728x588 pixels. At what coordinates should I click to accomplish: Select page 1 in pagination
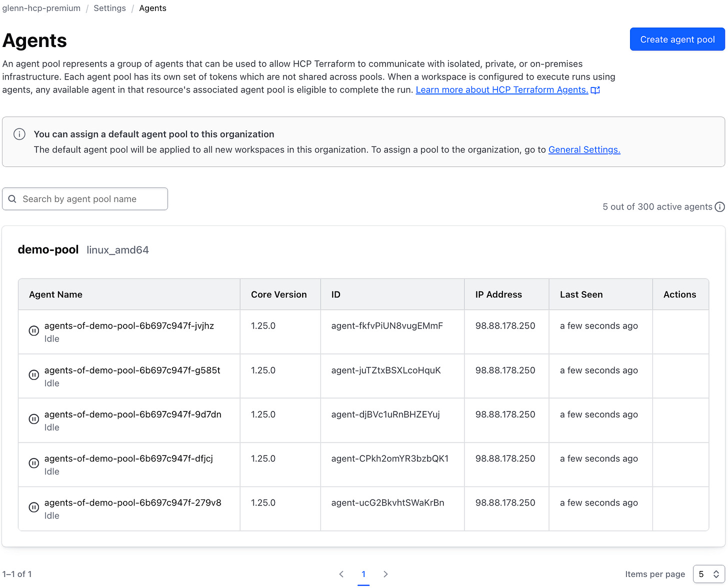363,574
